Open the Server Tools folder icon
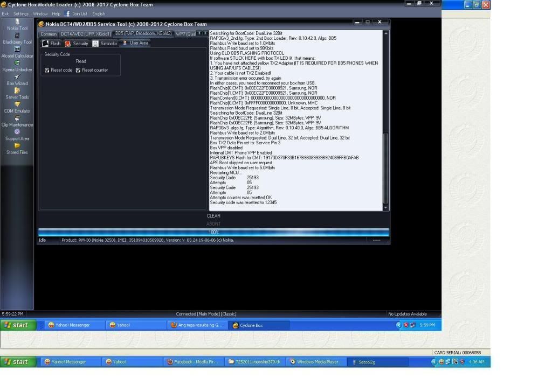The width and height of the screenshot is (552, 392). tap(17, 90)
